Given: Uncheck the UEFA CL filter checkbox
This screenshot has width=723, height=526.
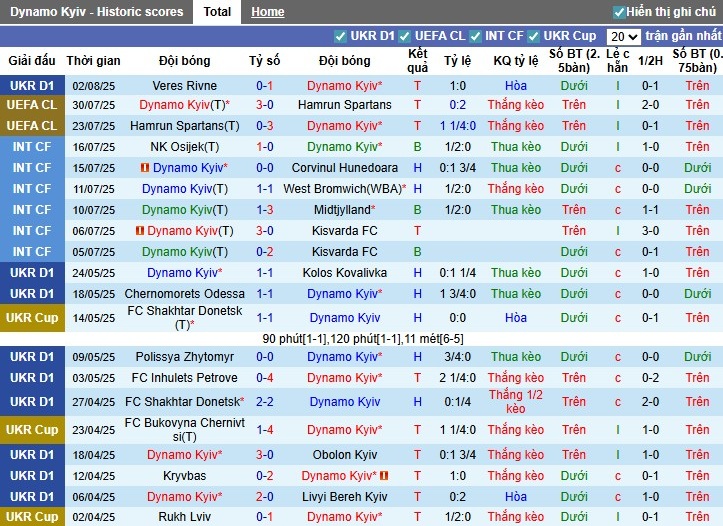Looking at the screenshot, I should (x=404, y=36).
